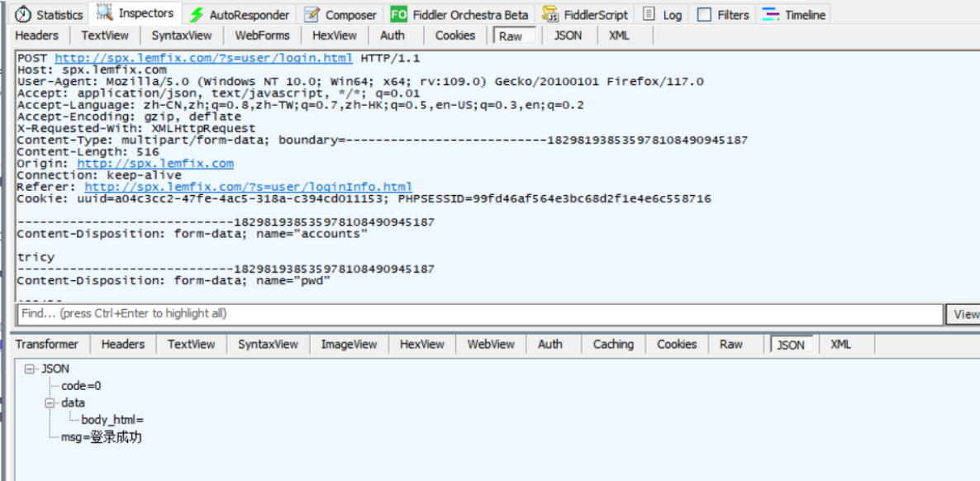Viewport: 980px width, 481px height.
Task: Open the request Cookies tab
Action: coord(455,36)
